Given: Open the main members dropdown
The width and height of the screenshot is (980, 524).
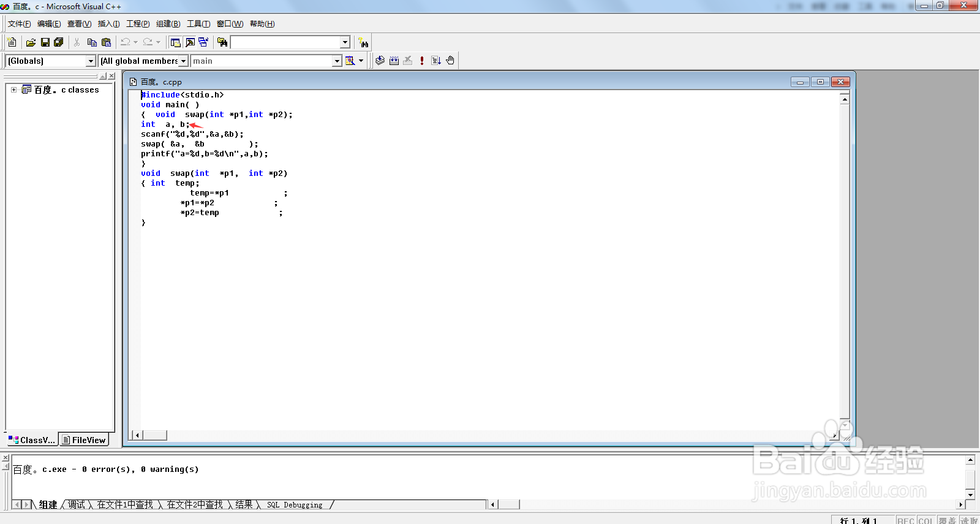Looking at the screenshot, I should tap(337, 61).
